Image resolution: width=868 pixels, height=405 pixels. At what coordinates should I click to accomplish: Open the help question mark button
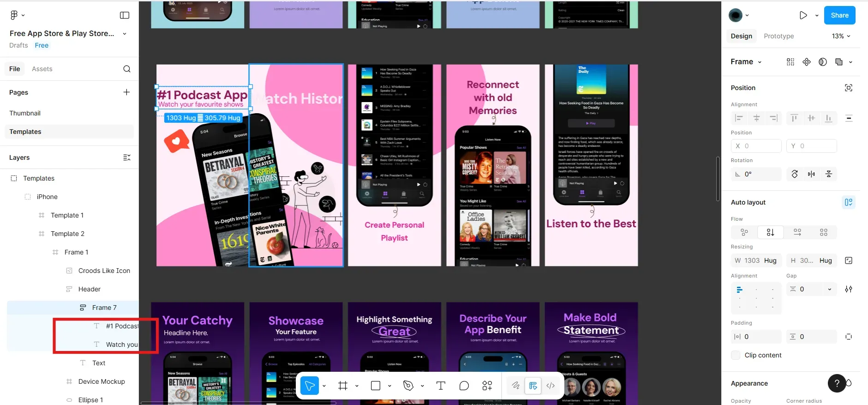tap(837, 383)
